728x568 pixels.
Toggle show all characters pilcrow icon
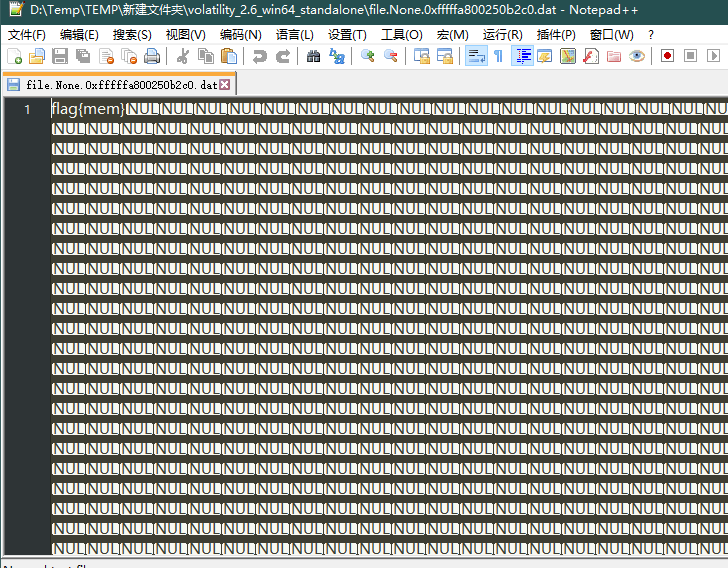pos(498,56)
